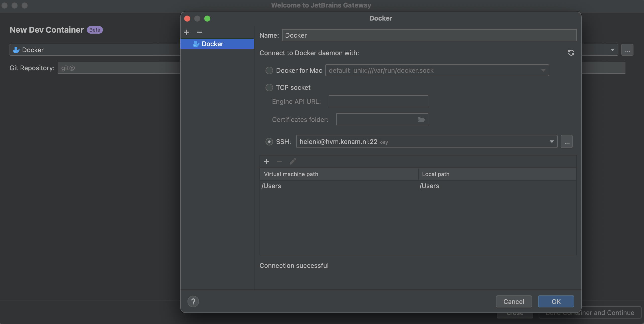Select the Docker for Mac connection option

(x=269, y=70)
